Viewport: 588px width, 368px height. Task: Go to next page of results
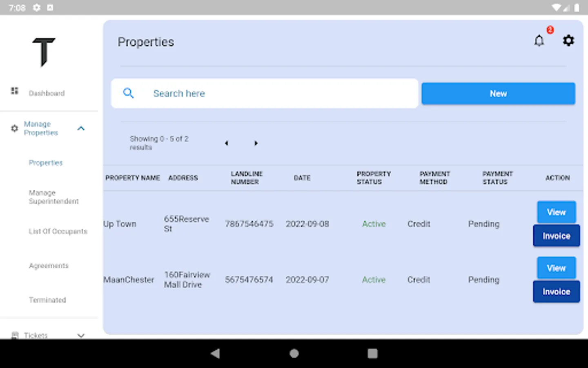pos(256,143)
